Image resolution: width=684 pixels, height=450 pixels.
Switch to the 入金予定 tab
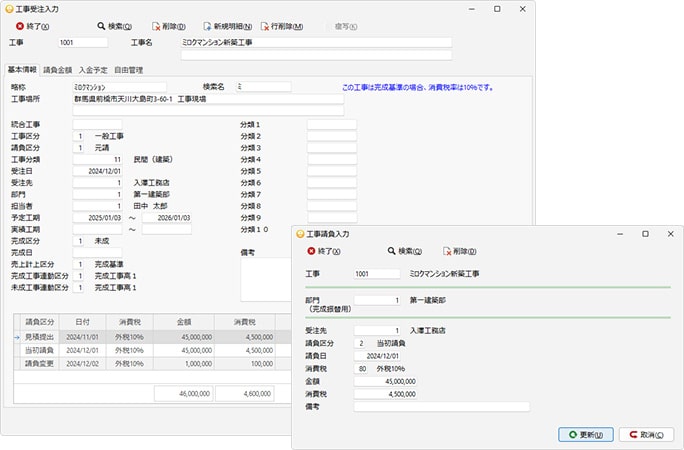point(93,70)
